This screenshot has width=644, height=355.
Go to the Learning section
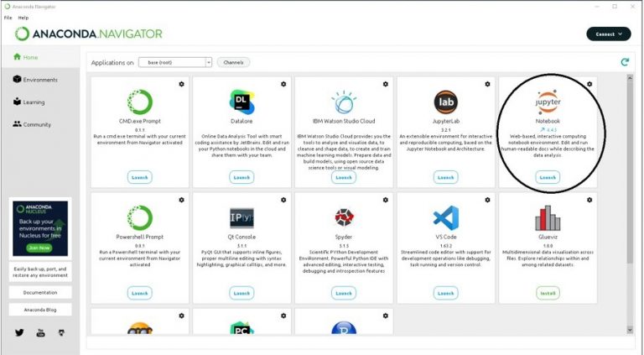[x=34, y=102]
